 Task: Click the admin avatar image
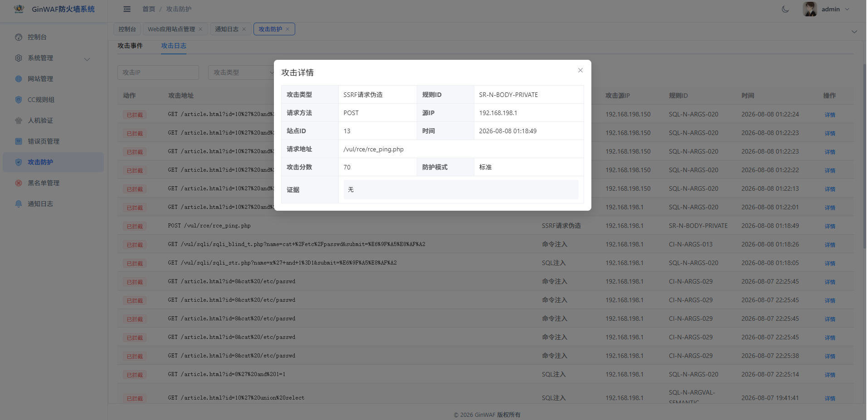coord(809,9)
